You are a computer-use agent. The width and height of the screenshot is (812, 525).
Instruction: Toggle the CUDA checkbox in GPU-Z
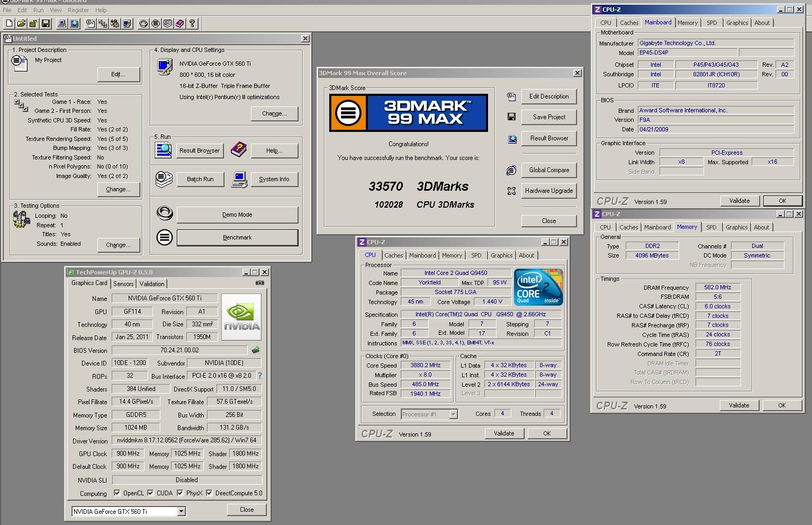(x=150, y=493)
